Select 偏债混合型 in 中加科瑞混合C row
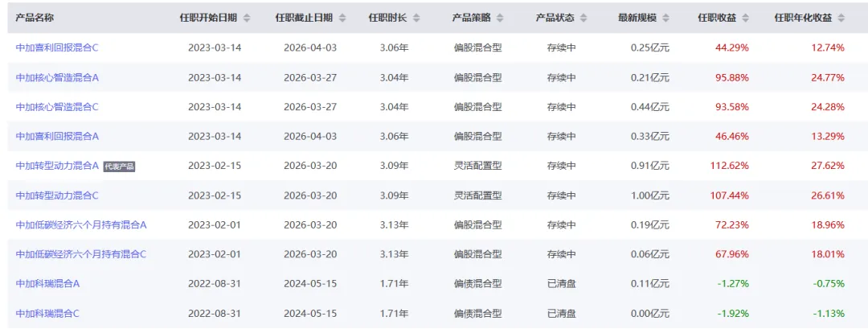The height and width of the screenshot is (329, 868). 477,313
